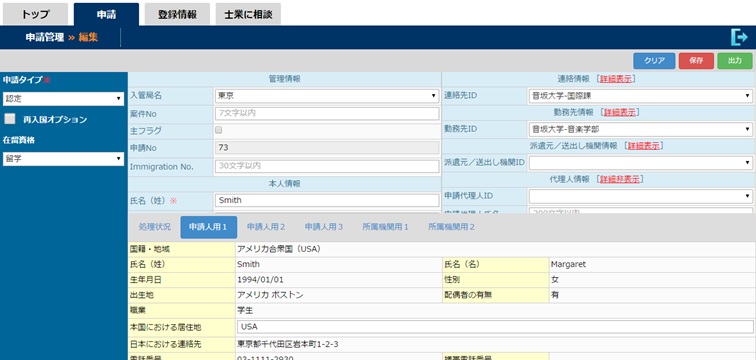
Task: Click the logout icon in the header
Action: click(x=739, y=37)
